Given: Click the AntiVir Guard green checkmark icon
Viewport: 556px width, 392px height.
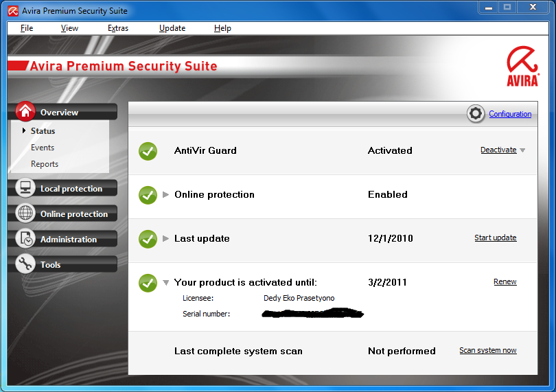Looking at the screenshot, I should [x=148, y=151].
